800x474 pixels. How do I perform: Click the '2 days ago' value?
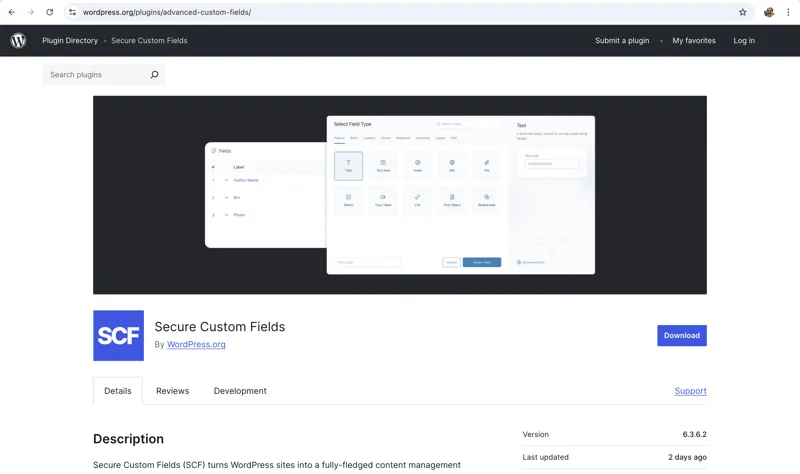[687, 457]
